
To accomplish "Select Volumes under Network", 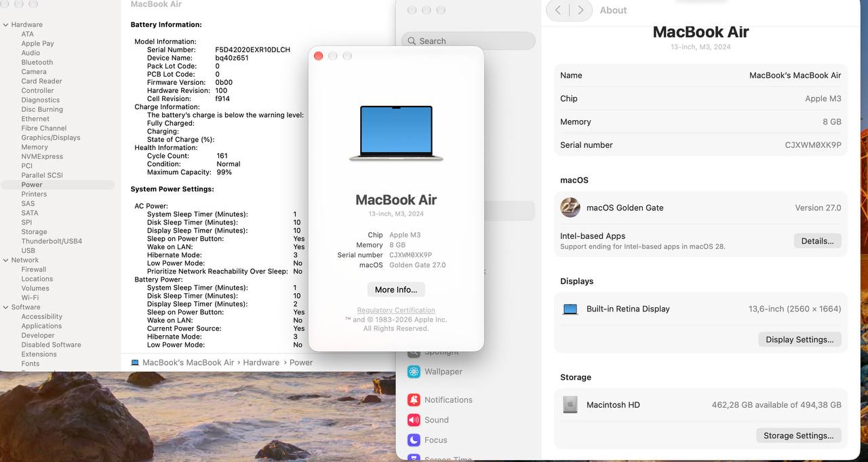I will 35,288.
